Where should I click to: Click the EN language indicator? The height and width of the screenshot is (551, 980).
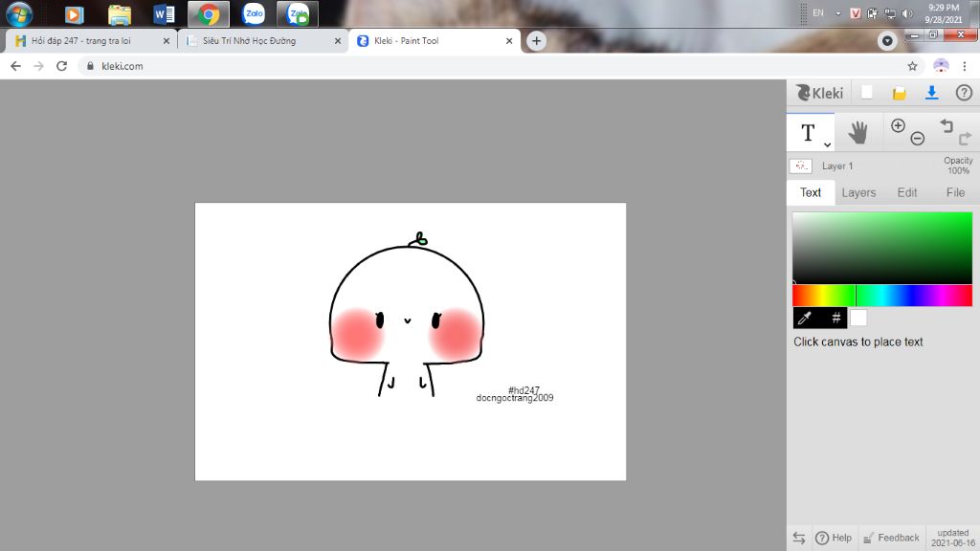click(x=818, y=13)
